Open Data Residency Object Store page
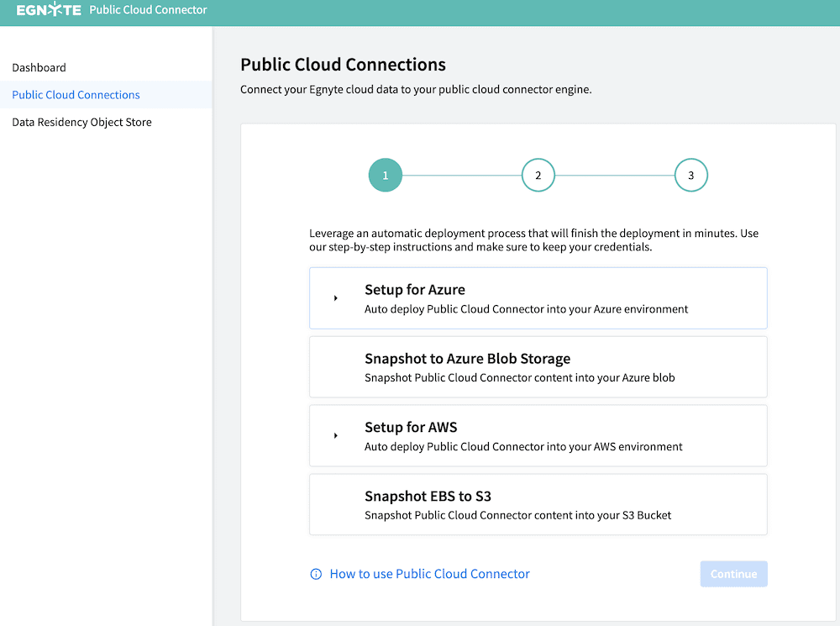Viewport: 840px width, 626px height. [x=81, y=122]
